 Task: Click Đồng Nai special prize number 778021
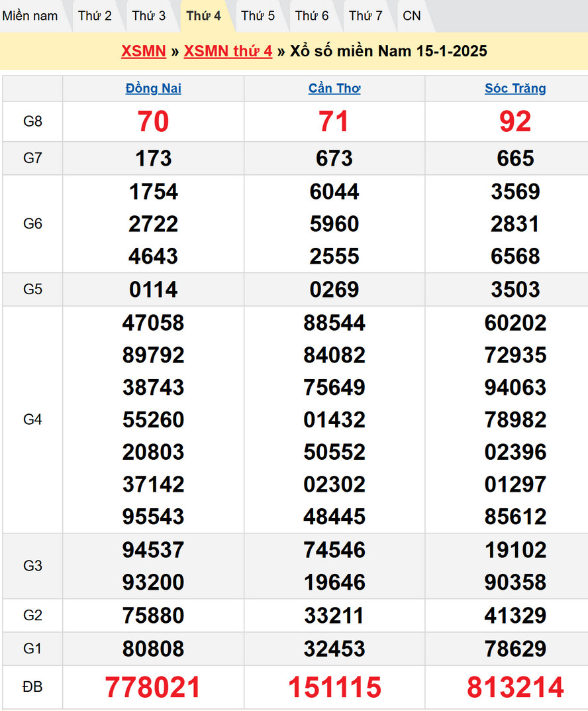tap(154, 687)
